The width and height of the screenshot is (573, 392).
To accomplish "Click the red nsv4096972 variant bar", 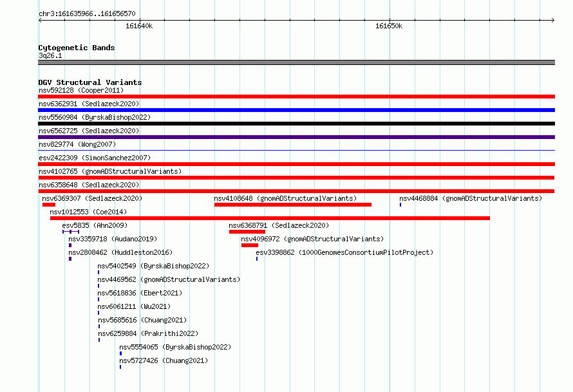I will [x=250, y=245].
